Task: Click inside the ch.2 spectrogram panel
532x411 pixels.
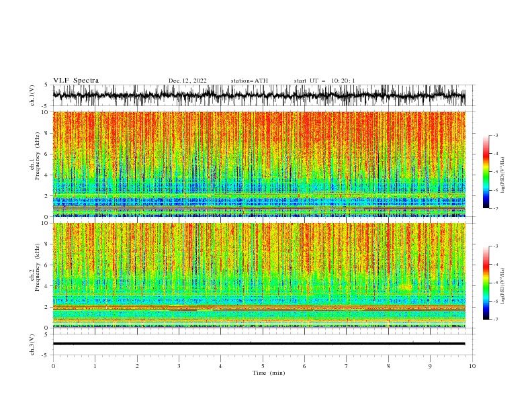Action: pyautogui.click(x=259, y=275)
